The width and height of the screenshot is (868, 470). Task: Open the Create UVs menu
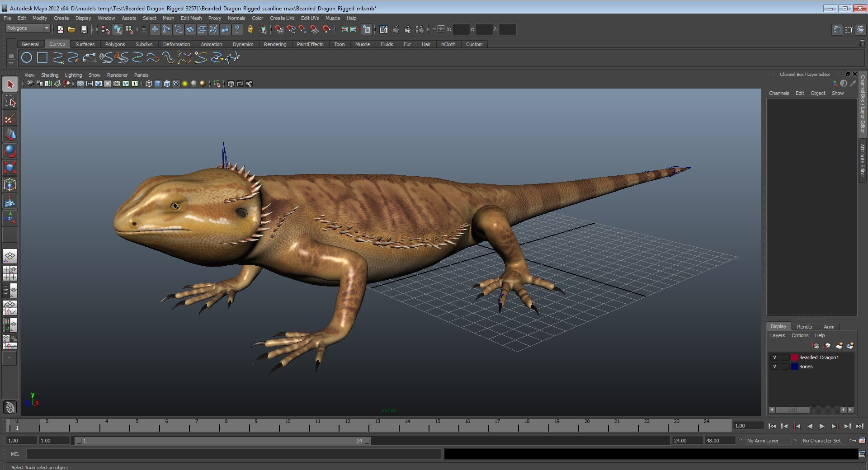[282, 18]
